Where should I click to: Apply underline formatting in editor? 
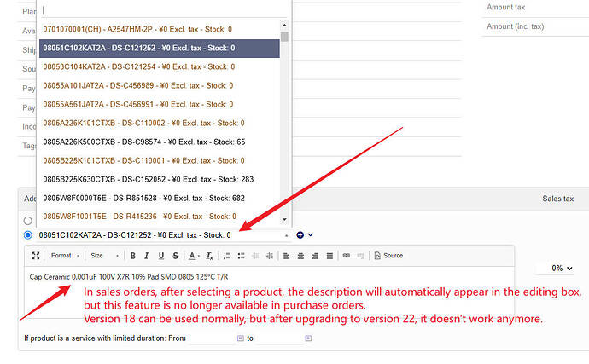coord(160,255)
